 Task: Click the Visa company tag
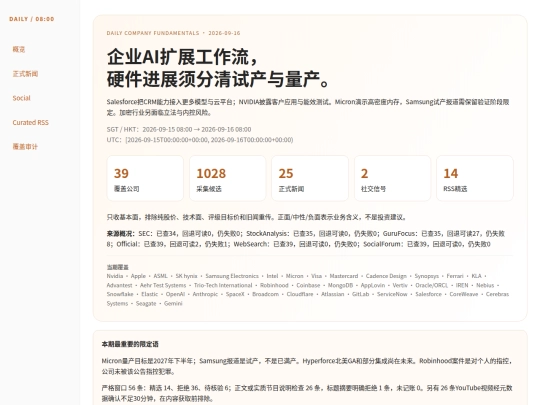pos(316,276)
